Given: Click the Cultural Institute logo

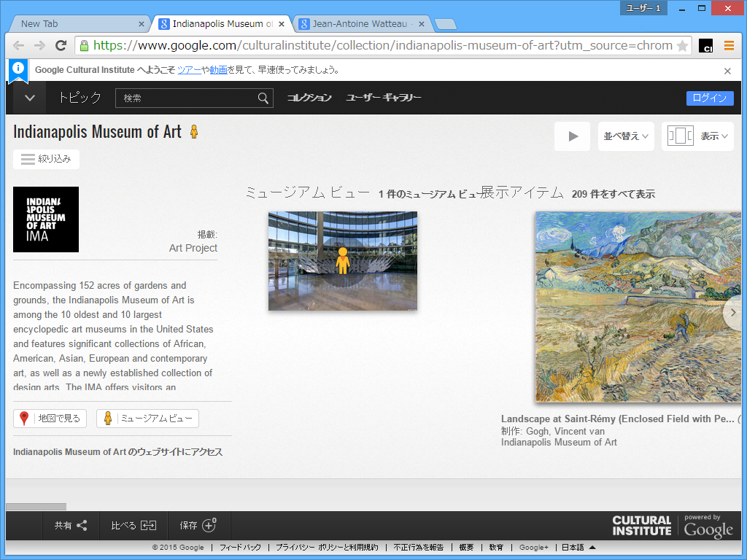Looking at the screenshot, I should pyautogui.click(x=640, y=525).
